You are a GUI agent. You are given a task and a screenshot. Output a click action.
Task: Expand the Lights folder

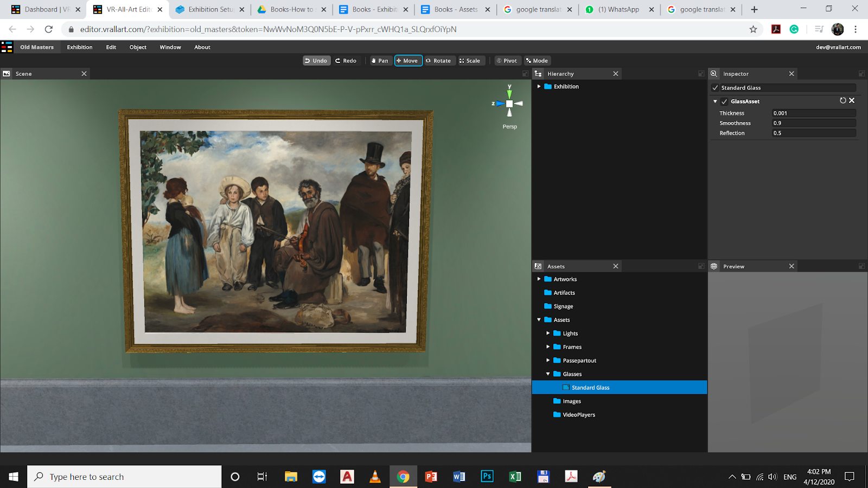[x=548, y=333]
